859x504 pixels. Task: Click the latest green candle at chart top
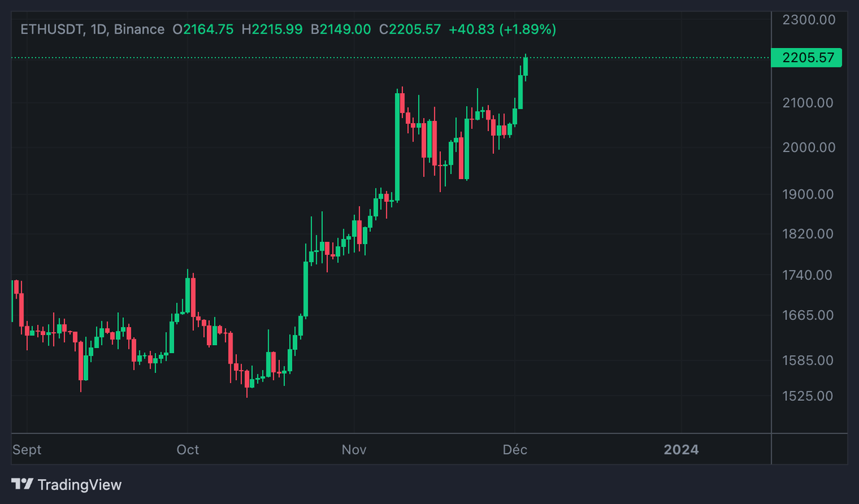[526, 66]
